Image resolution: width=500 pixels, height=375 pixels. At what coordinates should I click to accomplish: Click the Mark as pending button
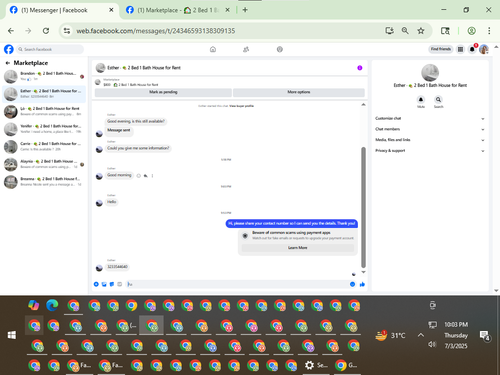(x=163, y=92)
